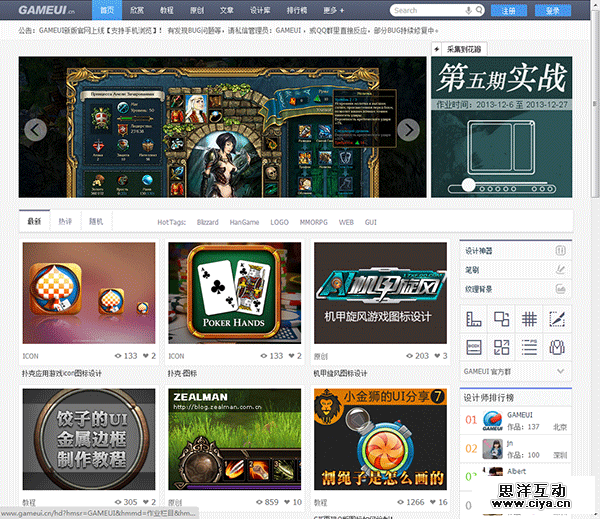Go to previous banner slide arrow

click(35, 129)
